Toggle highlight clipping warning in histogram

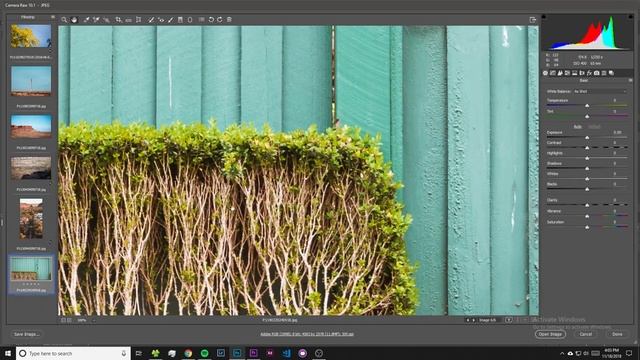(x=631, y=17)
